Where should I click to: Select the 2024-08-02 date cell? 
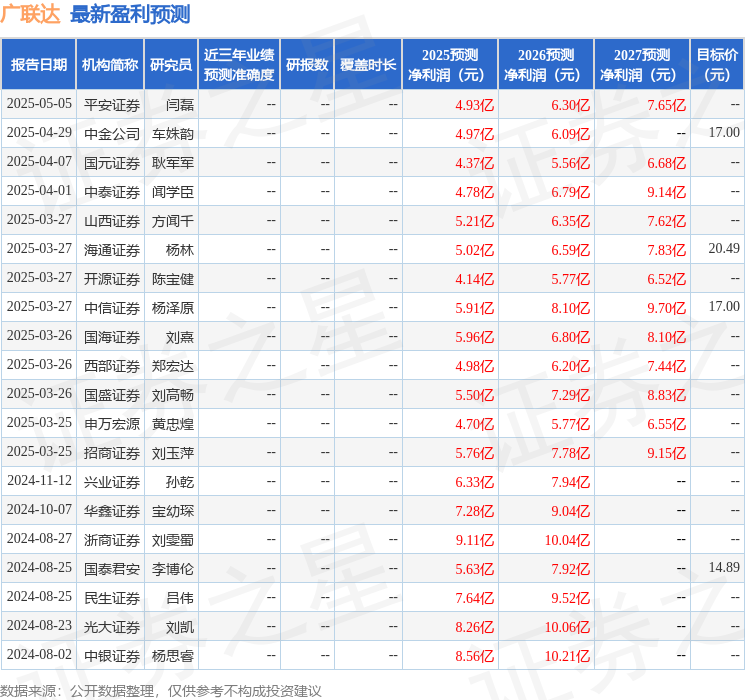(x=39, y=654)
